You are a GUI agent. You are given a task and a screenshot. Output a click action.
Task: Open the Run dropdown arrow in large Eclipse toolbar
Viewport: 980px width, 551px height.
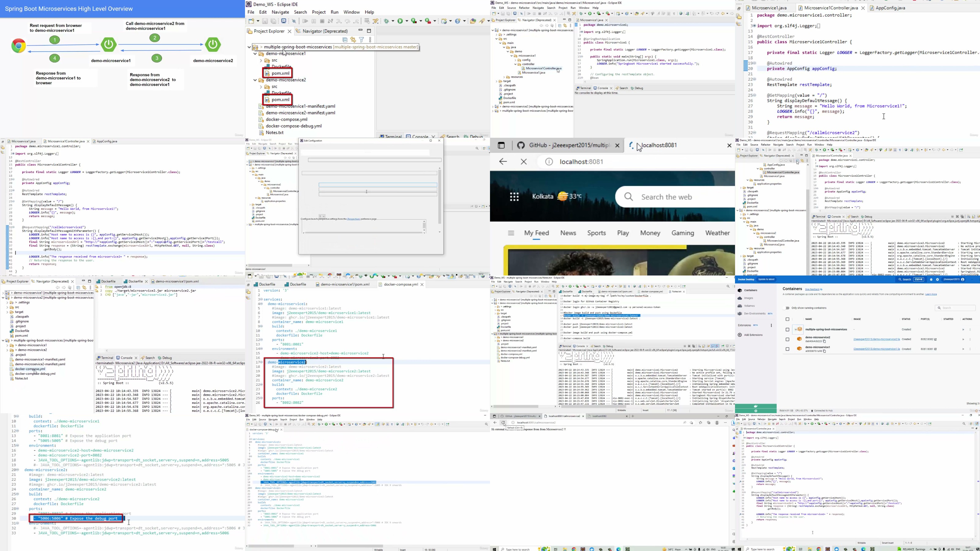[407, 21]
